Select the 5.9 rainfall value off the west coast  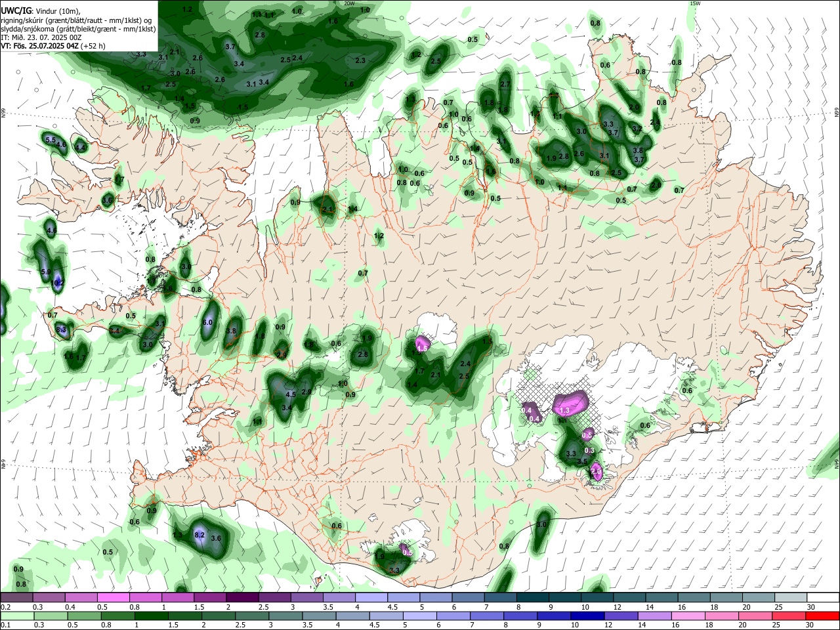click(46, 272)
